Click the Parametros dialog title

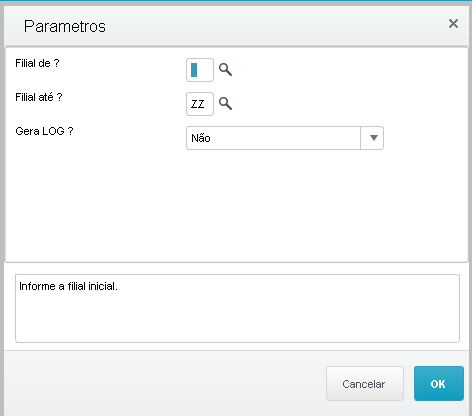coord(65,26)
